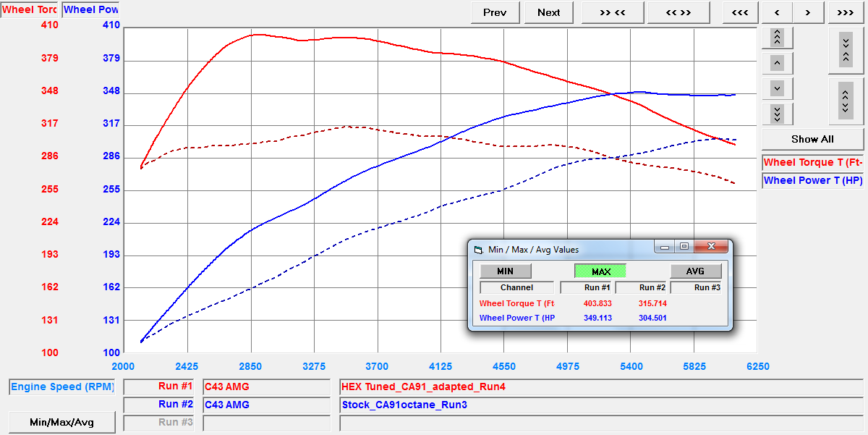The width and height of the screenshot is (868, 435).
Task: Step graph up with single up chevron
Action: pyautogui.click(x=777, y=63)
